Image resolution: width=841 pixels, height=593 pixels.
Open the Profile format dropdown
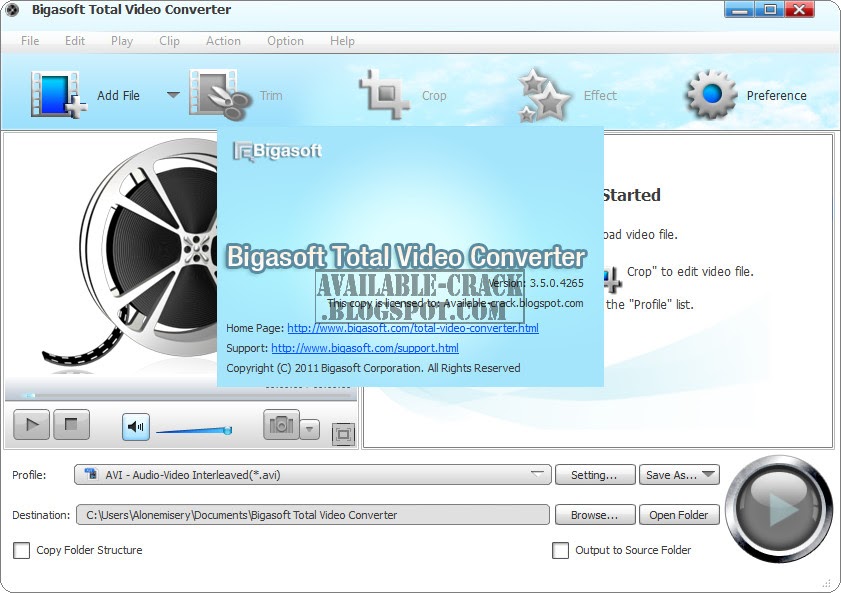[x=313, y=475]
